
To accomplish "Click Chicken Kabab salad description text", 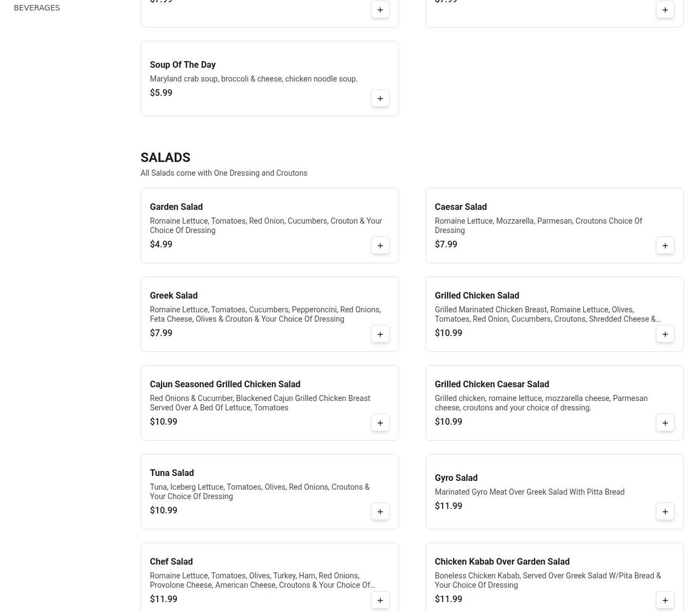I will pyautogui.click(x=548, y=580).
